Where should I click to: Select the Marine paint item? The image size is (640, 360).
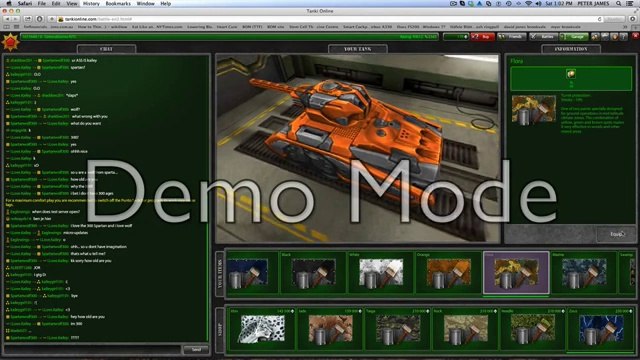pos(584,272)
